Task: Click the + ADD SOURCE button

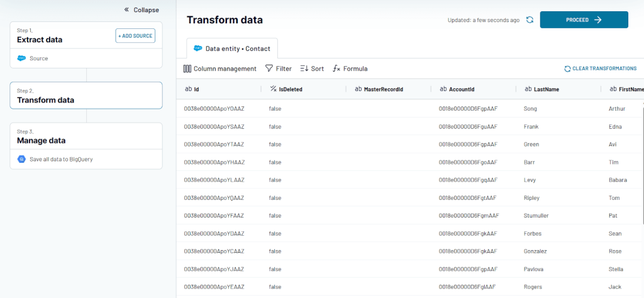Action: coord(135,36)
